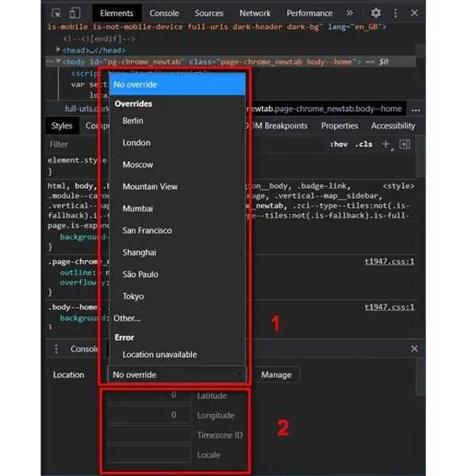Open the Network tab
This screenshot has height=476, width=476.
255,13
